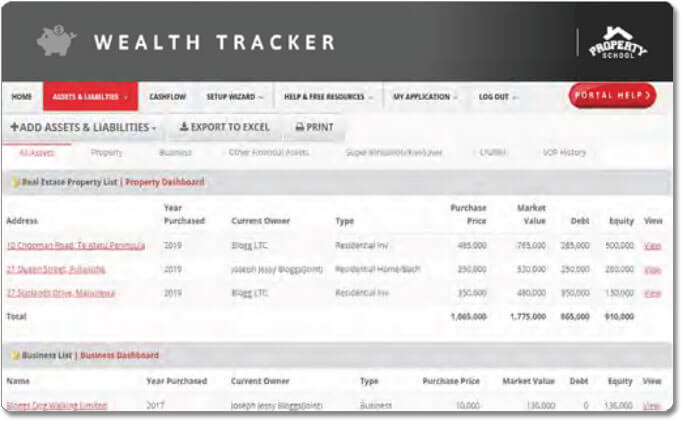This screenshot has height=422, width=684.
Task: Click market value 765,000 for Chapman Road
Action: coord(531,245)
